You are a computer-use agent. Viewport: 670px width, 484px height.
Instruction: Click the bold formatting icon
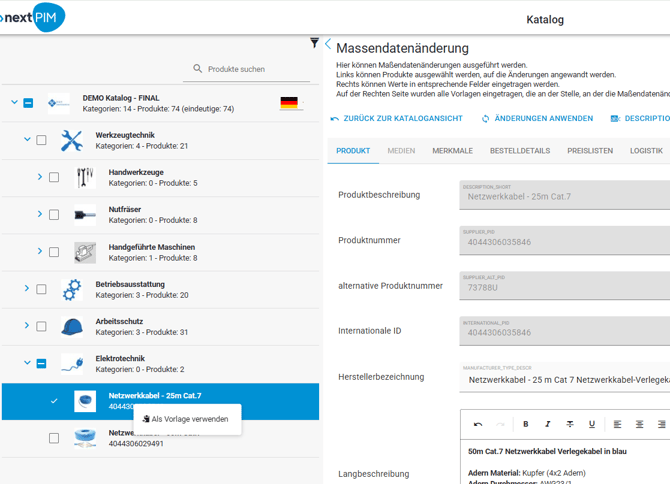point(526,425)
